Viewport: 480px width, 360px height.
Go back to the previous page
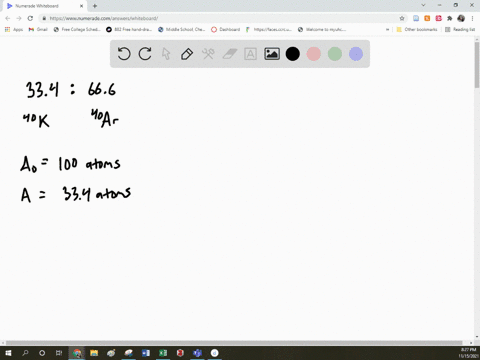click(x=8, y=18)
